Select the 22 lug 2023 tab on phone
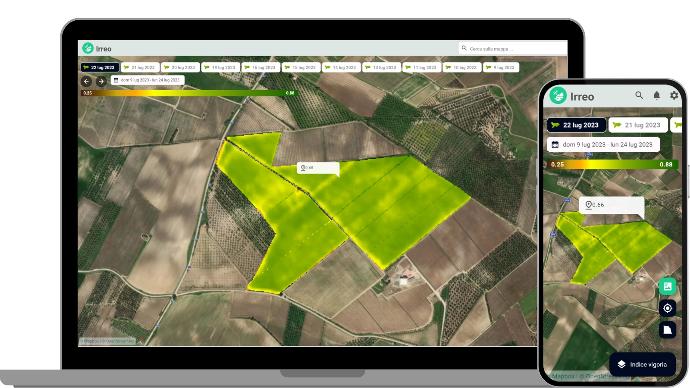This screenshot has width=690, height=388. pyautogui.click(x=576, y=125)
